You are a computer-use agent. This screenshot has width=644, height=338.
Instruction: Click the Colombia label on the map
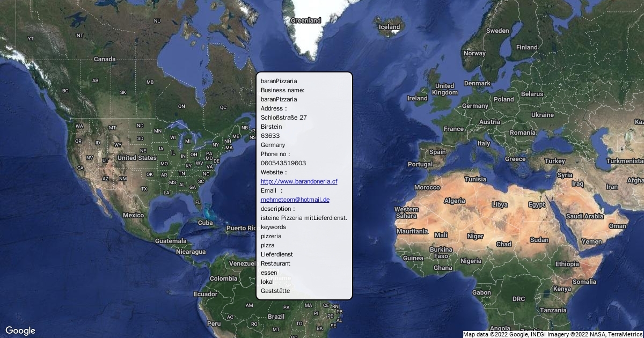(x=223, y=278)
